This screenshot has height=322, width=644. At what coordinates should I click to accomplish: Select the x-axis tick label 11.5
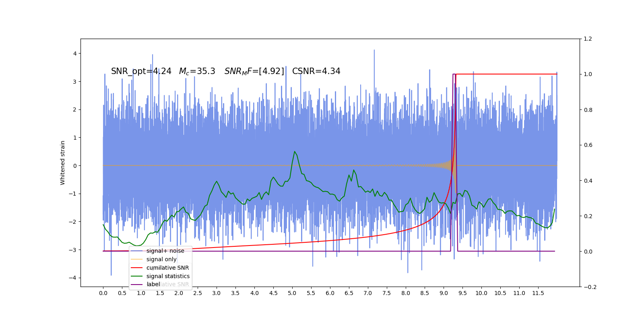coord(538,293)
